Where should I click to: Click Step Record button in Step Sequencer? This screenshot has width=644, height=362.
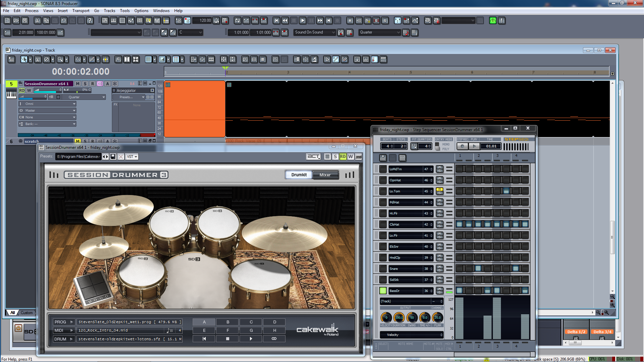pos(462,146)
